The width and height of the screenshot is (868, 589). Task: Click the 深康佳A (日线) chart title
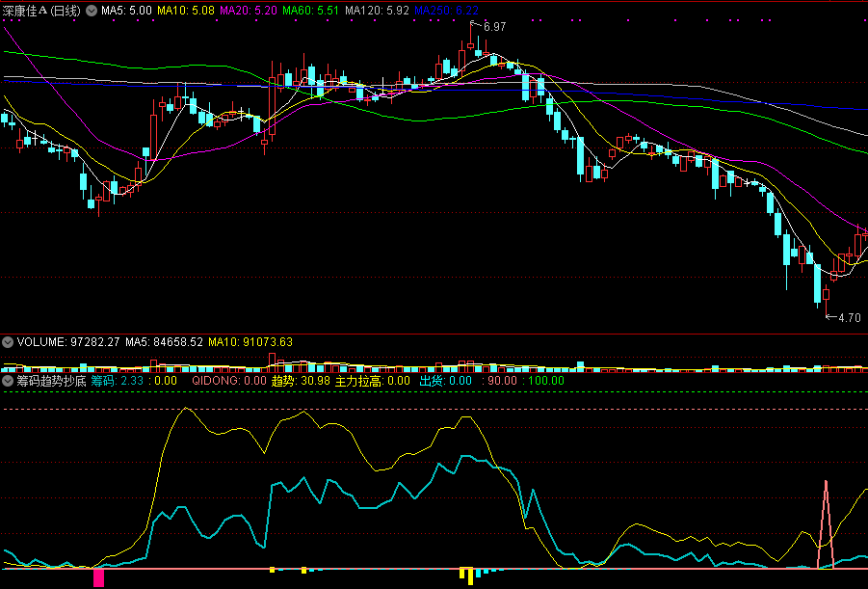coord(41,11)
